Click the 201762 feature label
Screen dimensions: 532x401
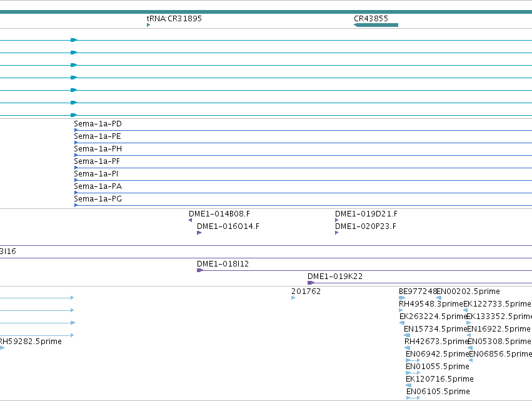[306, 292]
